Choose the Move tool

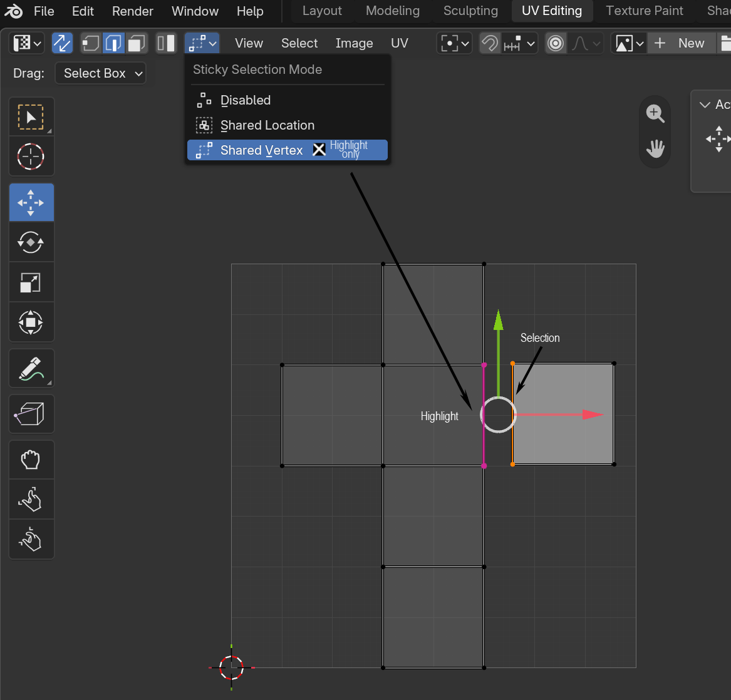[x=31, y=202]
